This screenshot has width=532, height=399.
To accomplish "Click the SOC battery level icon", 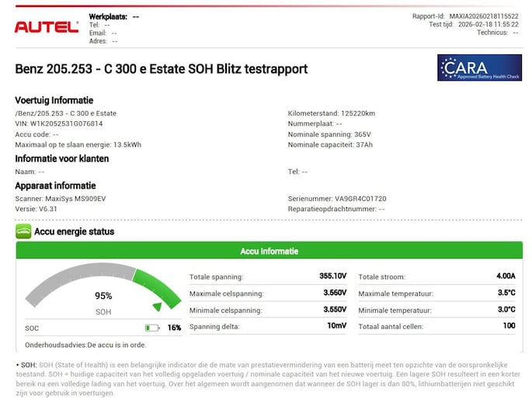I will click(152, 328).
